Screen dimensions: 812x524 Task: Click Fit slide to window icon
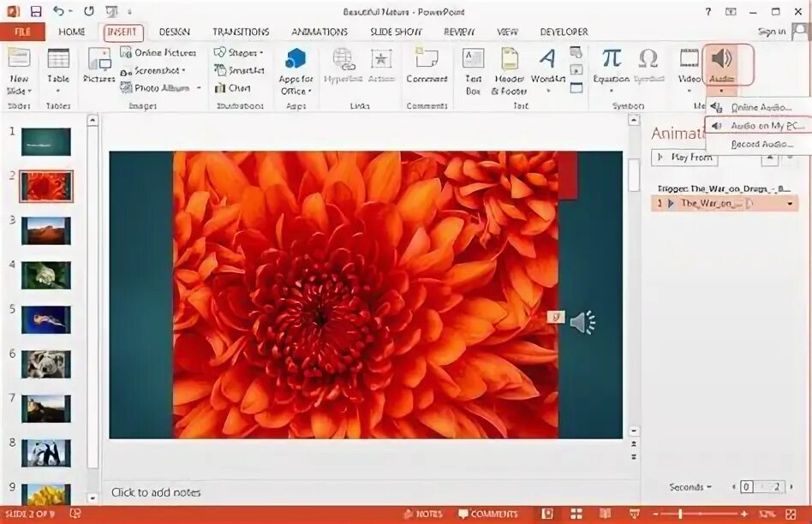click(791, 514)
